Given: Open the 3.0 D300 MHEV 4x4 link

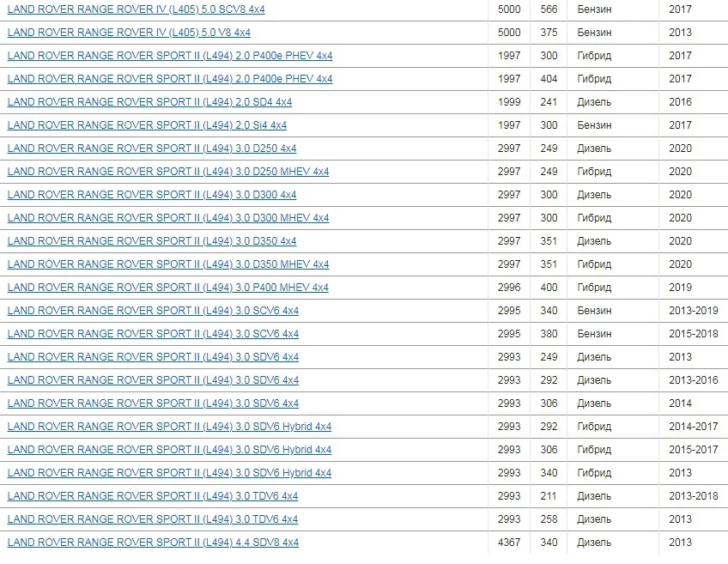Looking at the screenshot, I should click(x=168, y=218).
